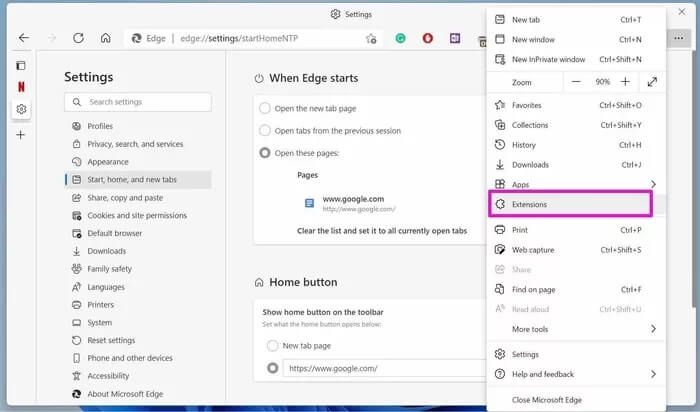Click the Home icon in the toolbar
700x412 pixels.
click(x=105, y=38)
